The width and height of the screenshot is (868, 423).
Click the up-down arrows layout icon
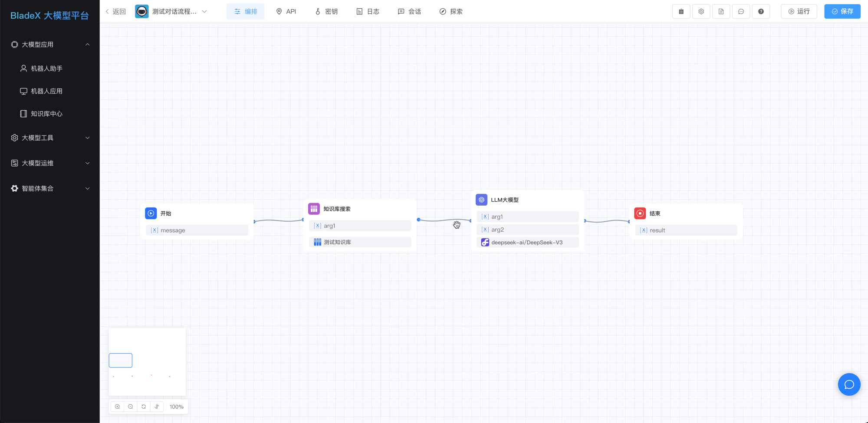(157, 407)
